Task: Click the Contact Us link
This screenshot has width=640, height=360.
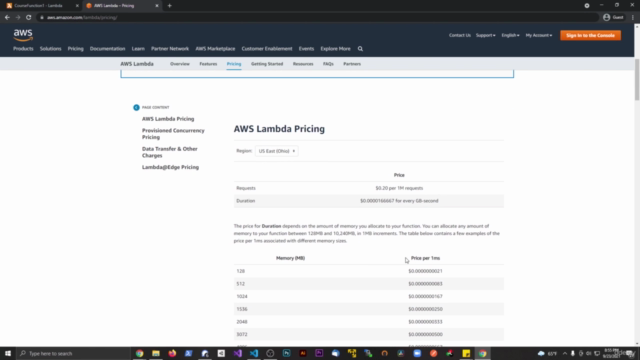Action: pyautogui.click(x=460, y=35)
